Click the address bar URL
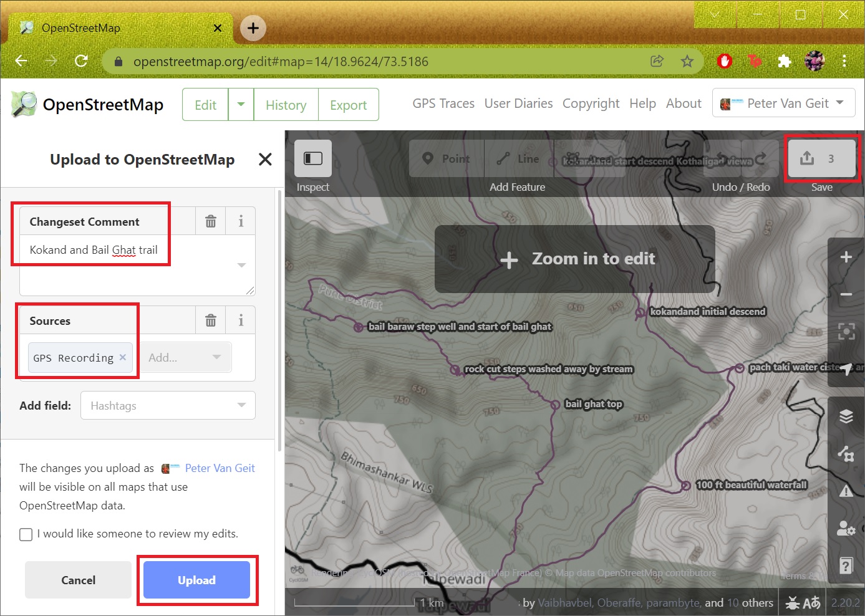This screenshot has height=616, width=865. pyautogui.click(x=281, y=62)
